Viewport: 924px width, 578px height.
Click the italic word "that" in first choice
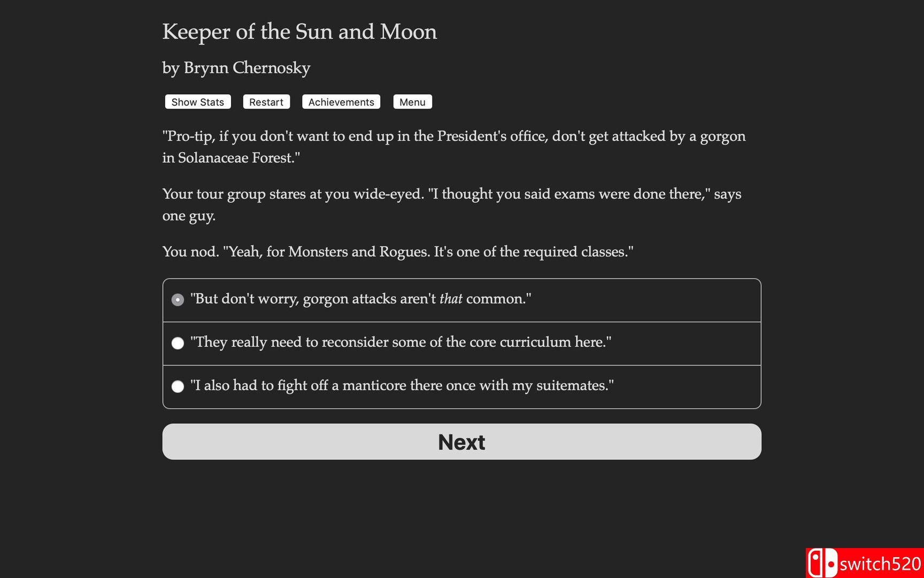point(451,299)
